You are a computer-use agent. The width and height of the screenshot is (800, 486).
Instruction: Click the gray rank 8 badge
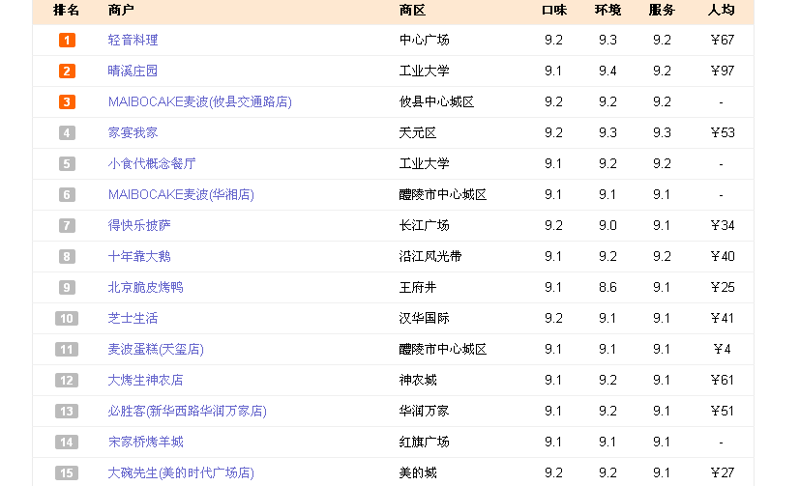click(67, 257)
